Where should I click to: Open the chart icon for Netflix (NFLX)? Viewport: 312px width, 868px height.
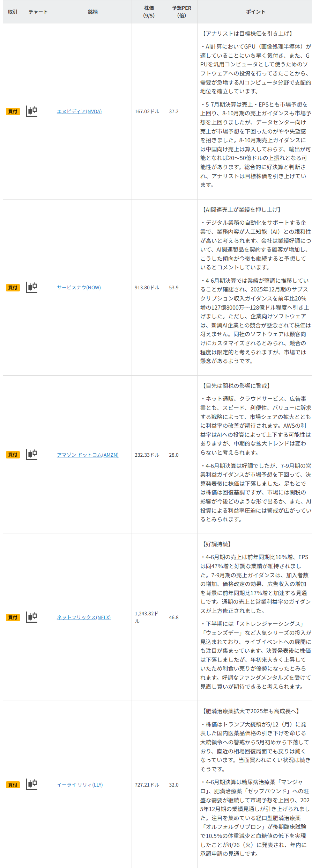point(31,617)
